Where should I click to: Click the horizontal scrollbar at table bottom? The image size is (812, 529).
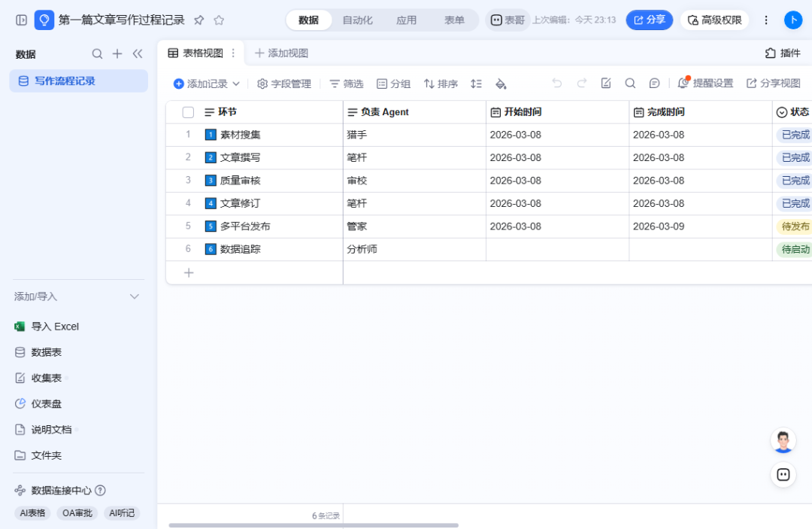(314, 525)
